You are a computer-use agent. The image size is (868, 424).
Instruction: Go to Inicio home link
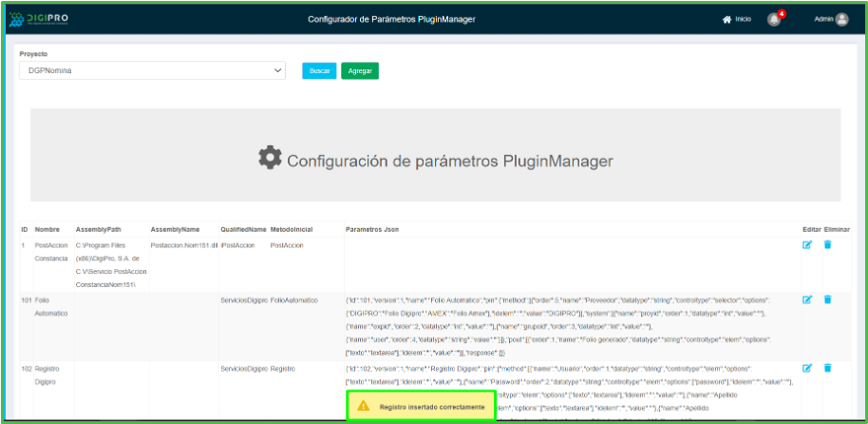(x=737, y=19)
